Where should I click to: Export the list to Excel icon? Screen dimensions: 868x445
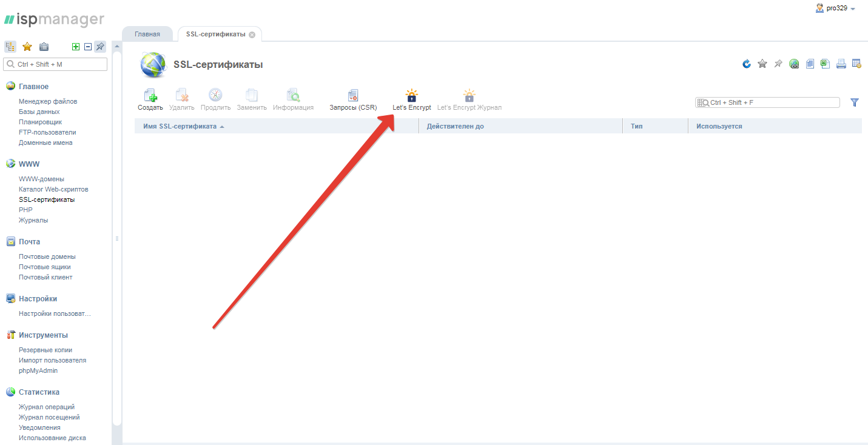[825, 64]
